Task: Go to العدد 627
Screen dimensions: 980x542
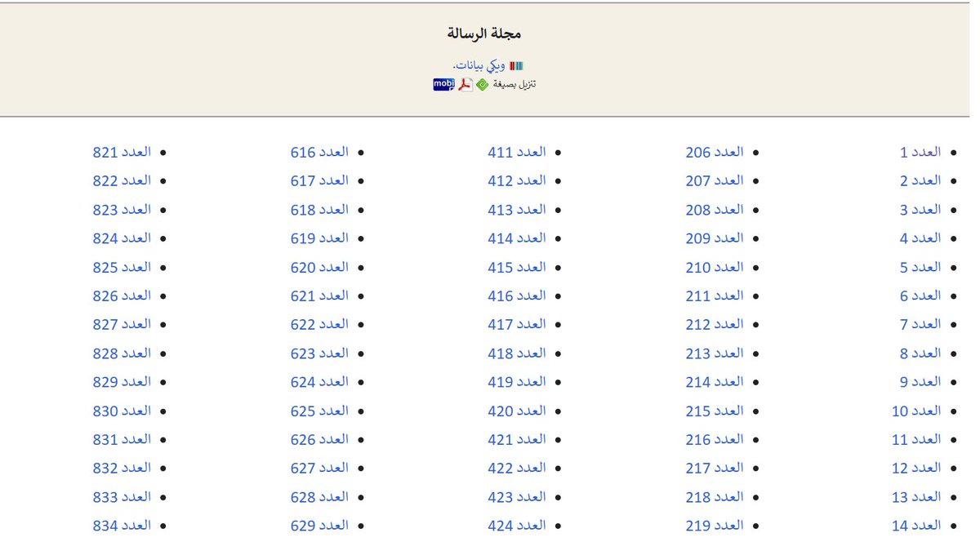Action: click(x=319, y=468)
